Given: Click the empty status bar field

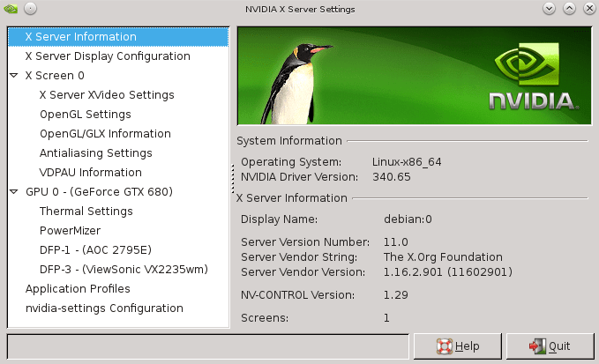Looking at the screenshot, I should click(208, 346).
